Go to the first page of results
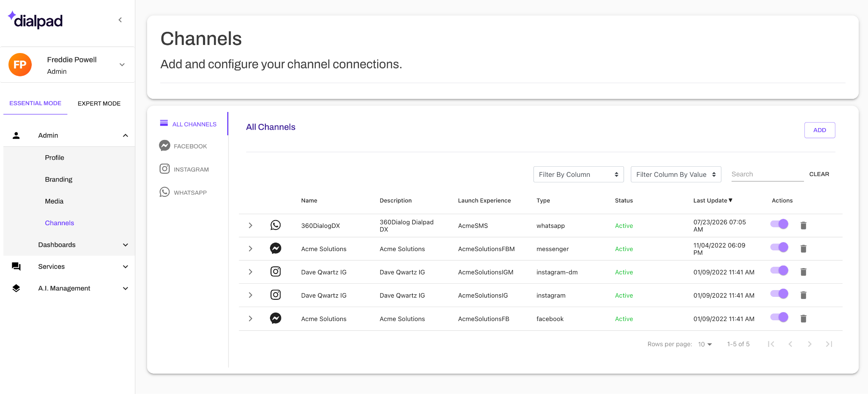The height and width of the screenshot is (394, 868). tap(771, 344)
